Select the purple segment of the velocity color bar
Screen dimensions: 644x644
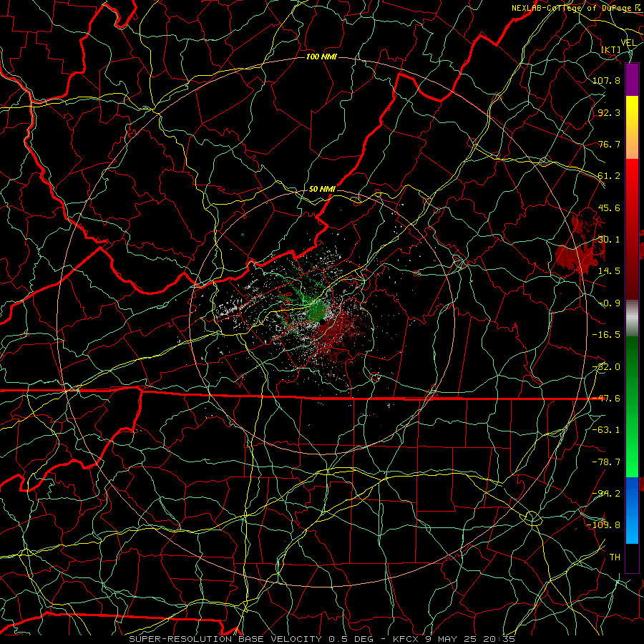(632, 79)
